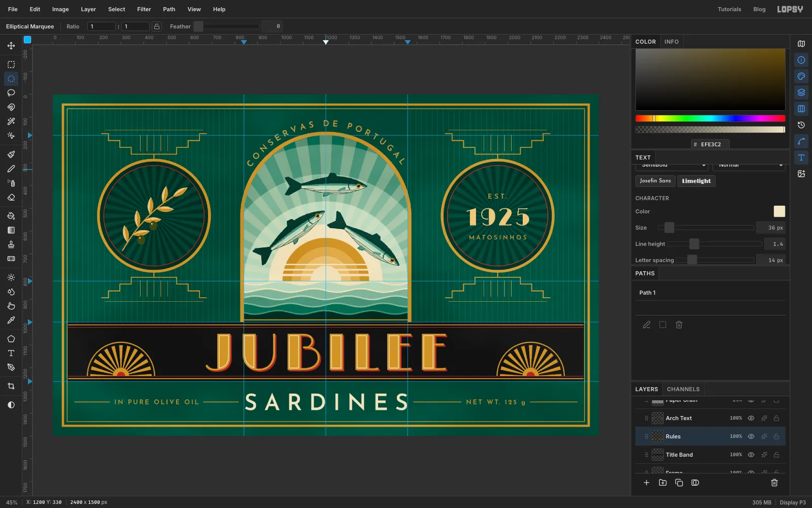Toggle the ratio lock button
This screenshot has height=508, width=812.
[x=157, y=26]
